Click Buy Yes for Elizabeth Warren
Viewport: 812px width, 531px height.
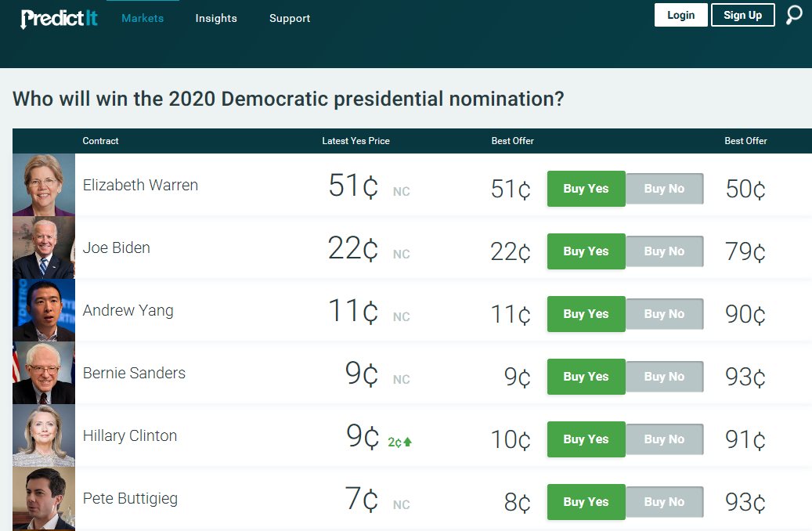pos(586,189)
